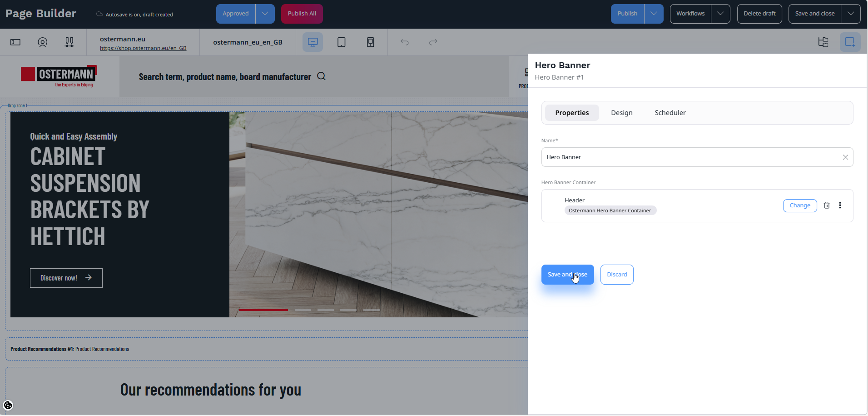Click the Quick and Easy Assembly subtitle
Viewport: 868px width, 416px height.
74,136
